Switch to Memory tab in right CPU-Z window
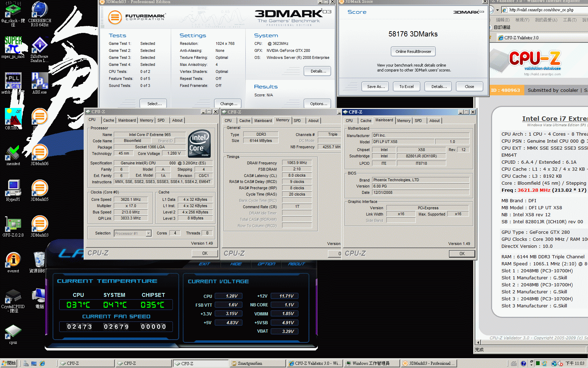 (x=404, y=121)
